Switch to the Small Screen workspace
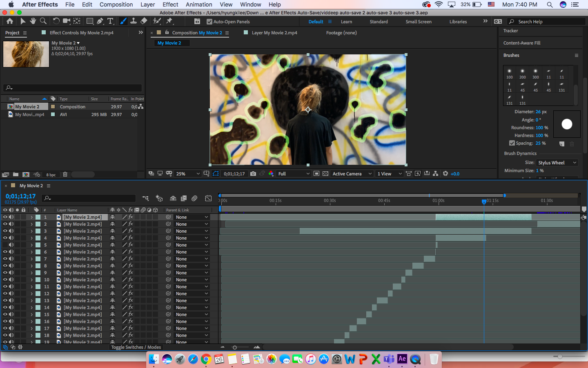 (418, 21)
